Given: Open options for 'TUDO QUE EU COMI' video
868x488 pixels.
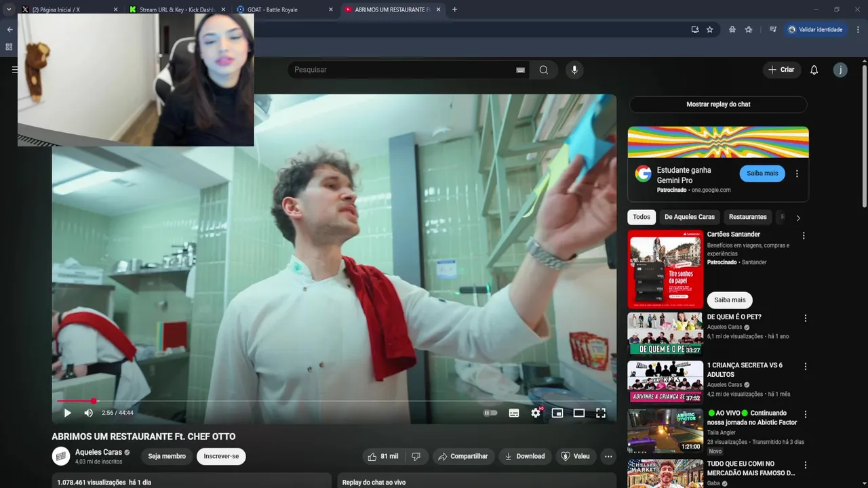Looking at the screenshot, I should click(x=806, y=465).
